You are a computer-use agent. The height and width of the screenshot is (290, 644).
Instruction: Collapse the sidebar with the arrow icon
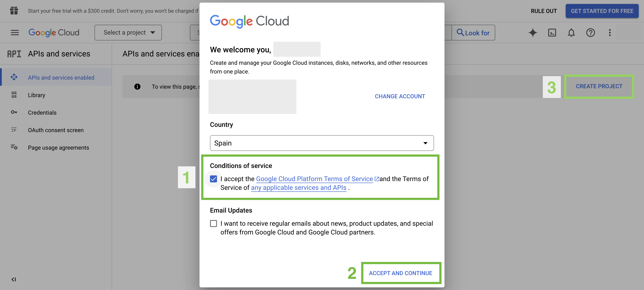pyautogui.click(x=14, y=280)
